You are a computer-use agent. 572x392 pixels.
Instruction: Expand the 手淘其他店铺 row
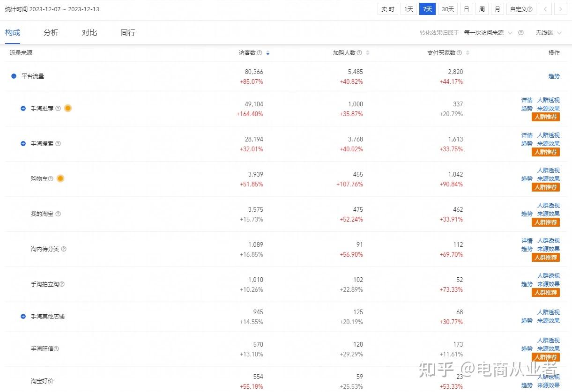(23, 317)
